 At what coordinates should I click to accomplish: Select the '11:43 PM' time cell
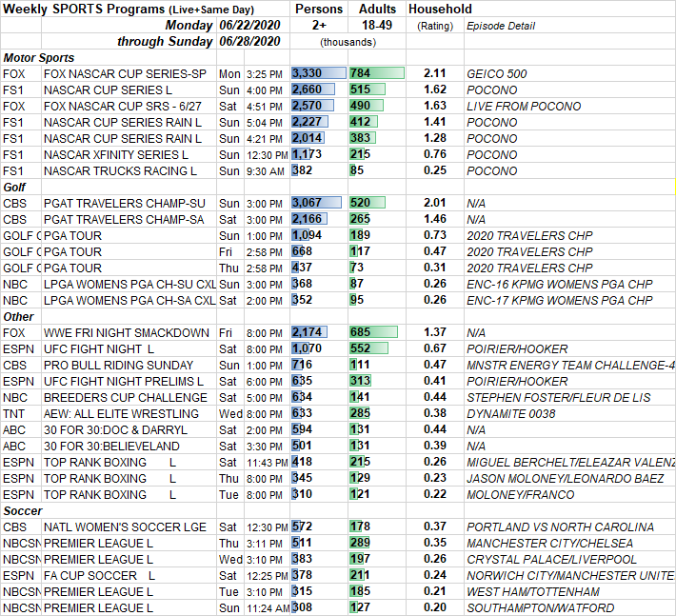click(x=267, y=463)
